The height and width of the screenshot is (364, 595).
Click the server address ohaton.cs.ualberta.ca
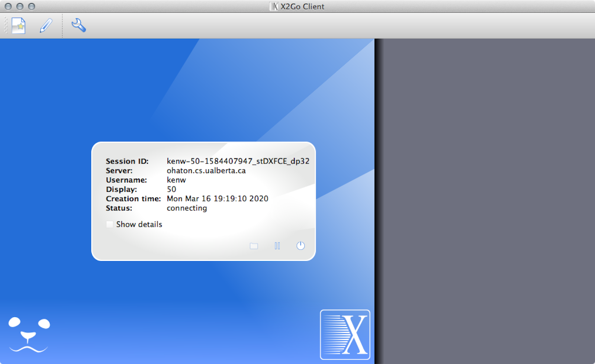tap(206, 171)
